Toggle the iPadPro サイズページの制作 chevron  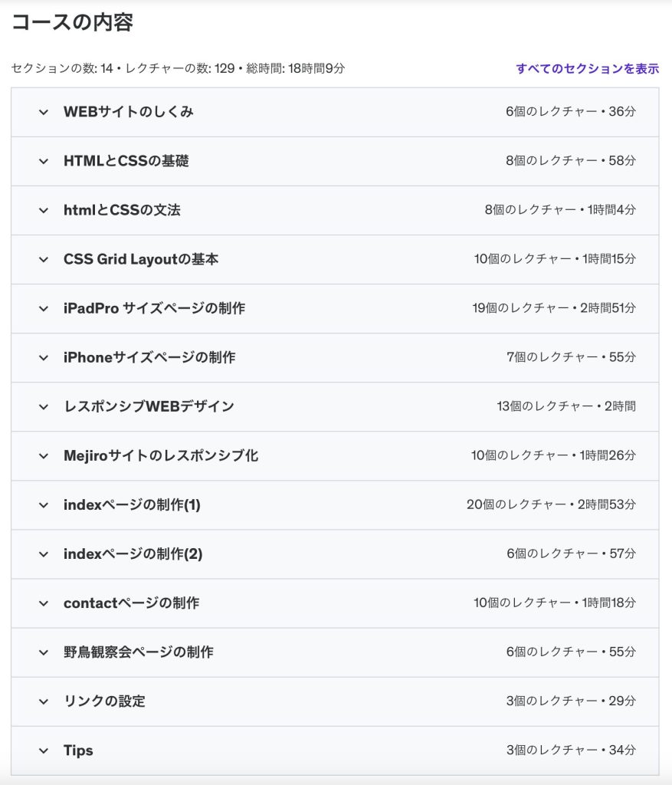click(44, 308)
